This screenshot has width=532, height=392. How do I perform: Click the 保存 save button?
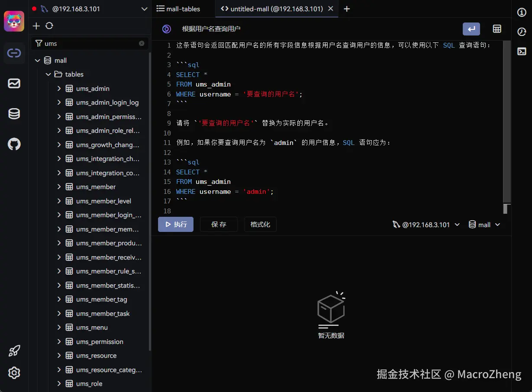click(219, 224)
